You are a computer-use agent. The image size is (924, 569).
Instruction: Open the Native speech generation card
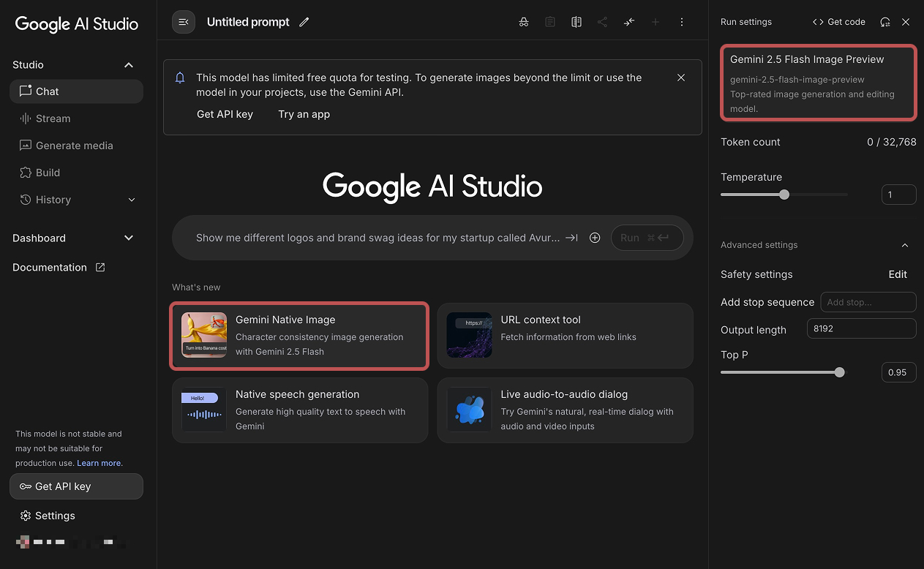point(299,410)
